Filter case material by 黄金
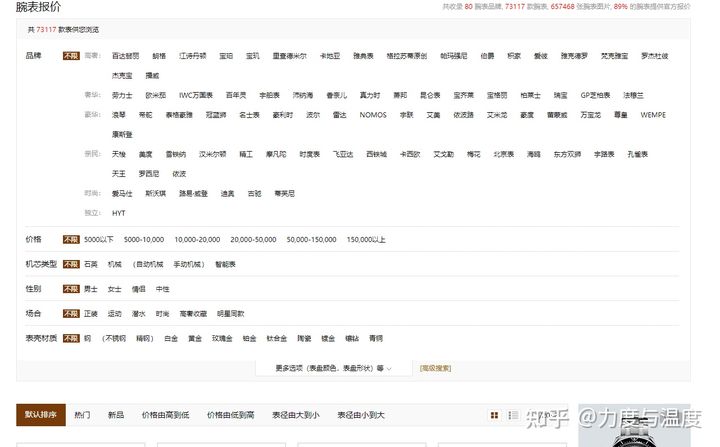The width and height of the screenshot is (720, 447). [195, 339]
